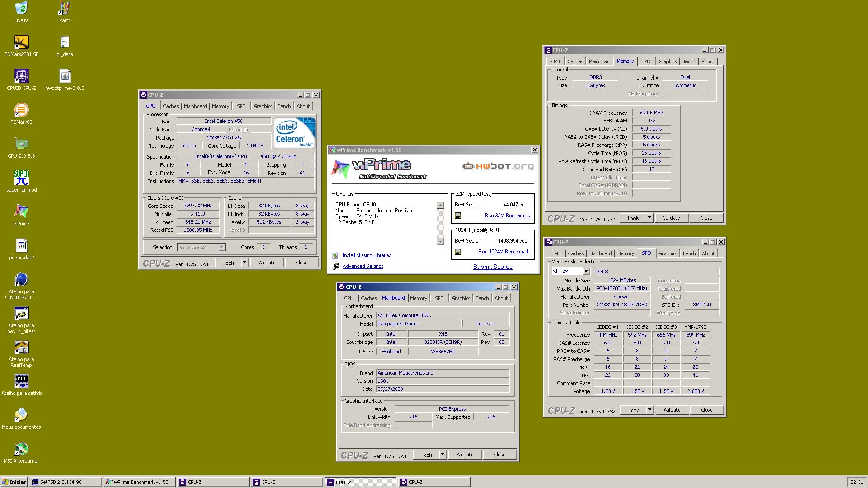Viewport: 868px width, 488px height.
Task: Save the 1024M score via floppy icon
Action: click(x=458, y=252)
